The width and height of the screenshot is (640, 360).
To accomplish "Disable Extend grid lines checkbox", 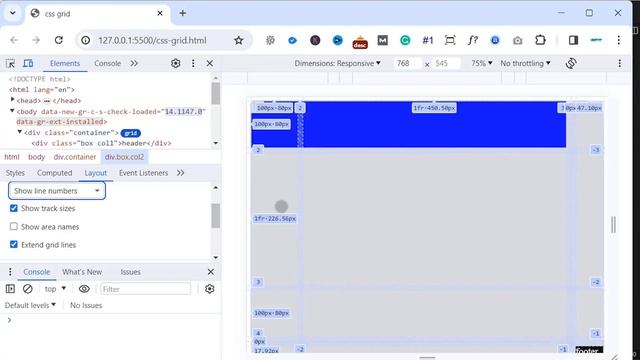I will click(x=13, y=244).
